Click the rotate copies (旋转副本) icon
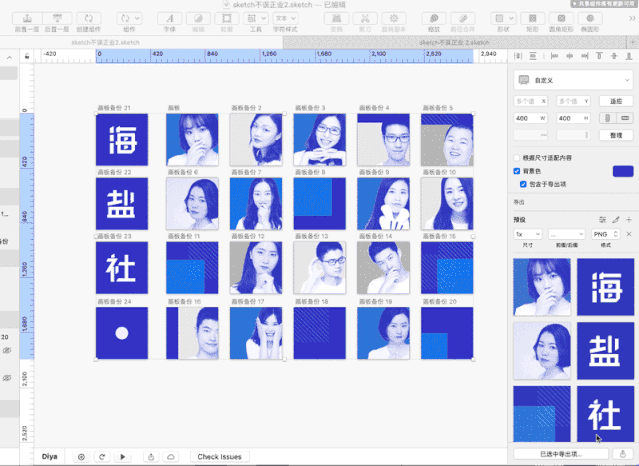This screenshot has height=466, width=639. (394, 18)
